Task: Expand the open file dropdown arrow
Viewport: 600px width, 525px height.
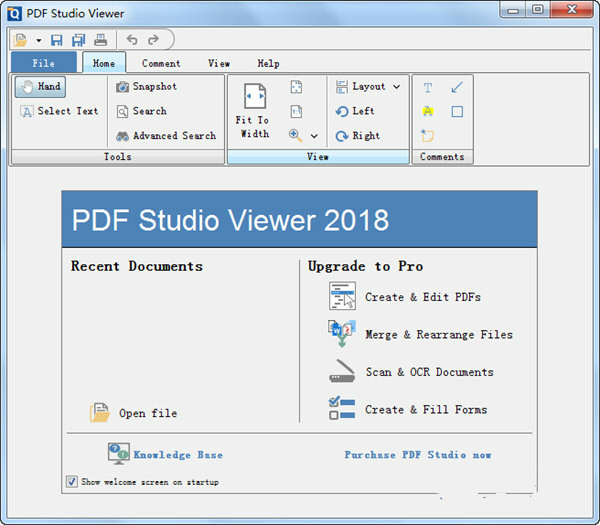Action: click(39, 40)
